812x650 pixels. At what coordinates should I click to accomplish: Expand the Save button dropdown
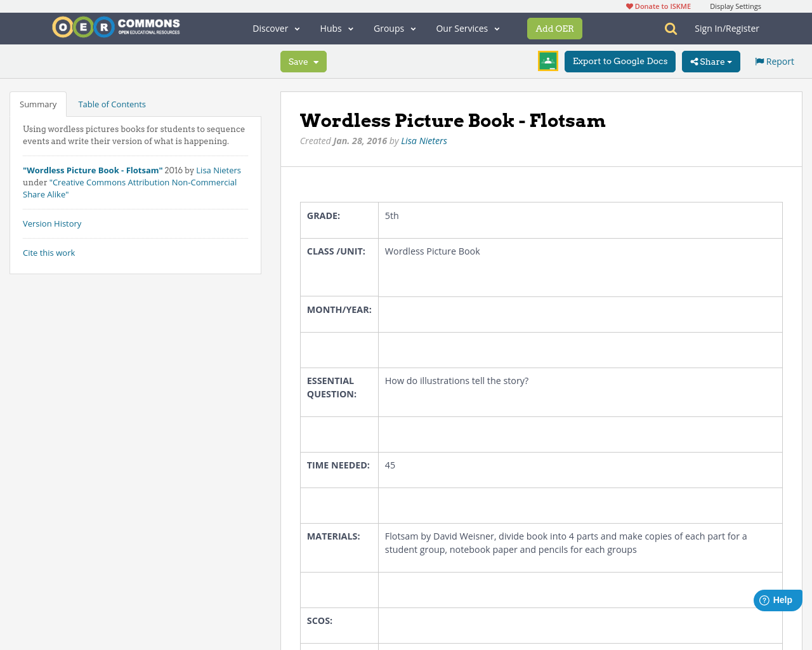click(x=316, y=61)
